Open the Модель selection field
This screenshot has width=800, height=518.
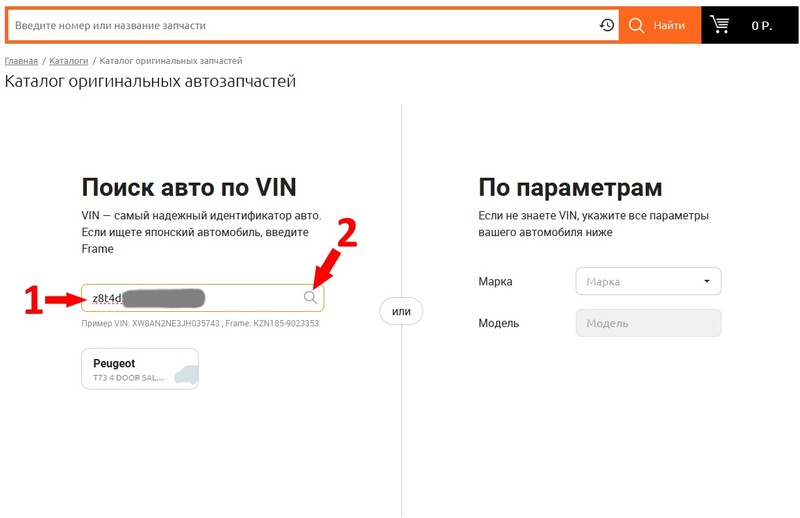pyautogui.click(x=648, y=323)
